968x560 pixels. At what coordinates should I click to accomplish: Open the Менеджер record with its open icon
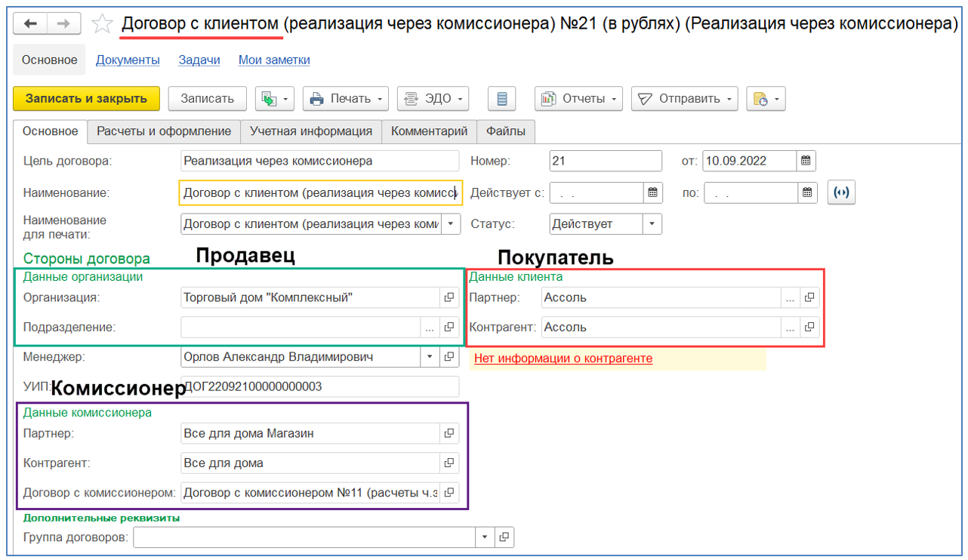pos(449,357)
